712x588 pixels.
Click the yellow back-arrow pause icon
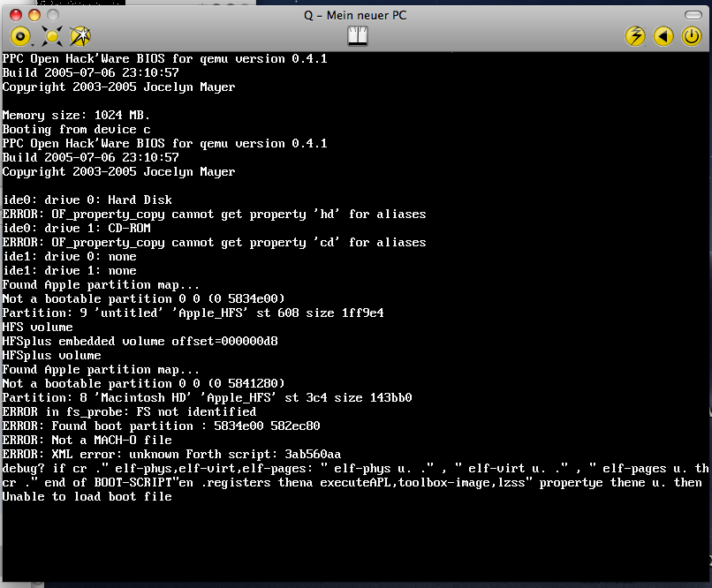(x=663, y=36)
